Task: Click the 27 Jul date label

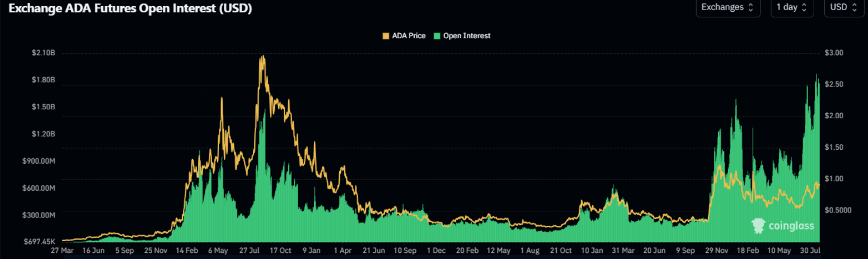Action: (x=250, y=251)
